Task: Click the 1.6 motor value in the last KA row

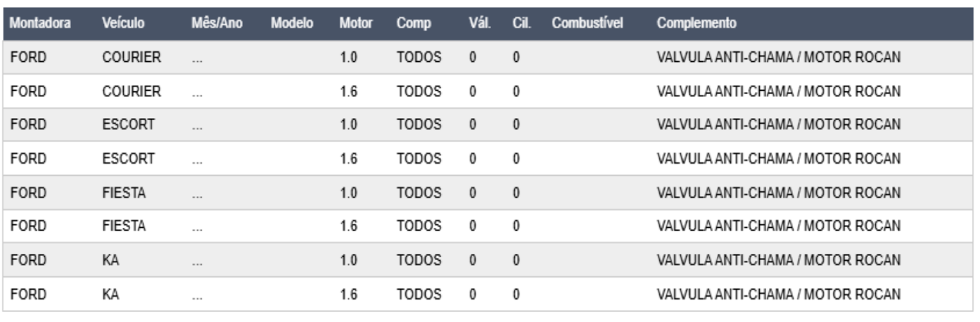Action: point(349,295)
